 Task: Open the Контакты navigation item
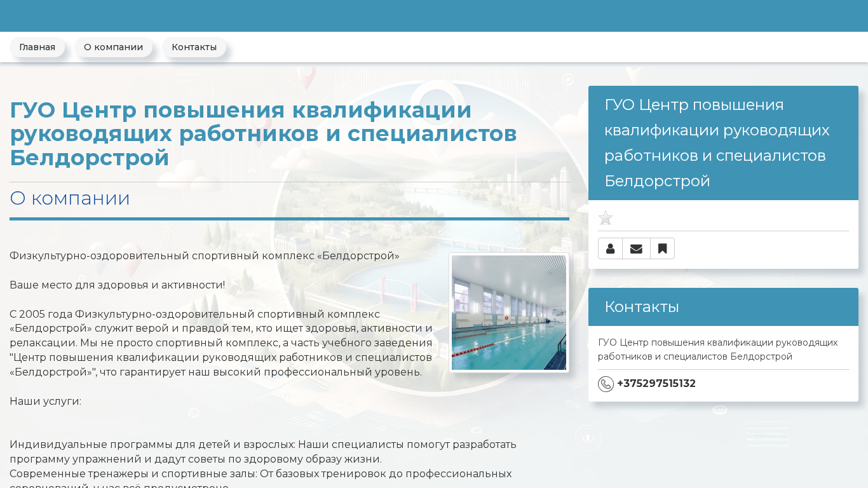(194, 47)
